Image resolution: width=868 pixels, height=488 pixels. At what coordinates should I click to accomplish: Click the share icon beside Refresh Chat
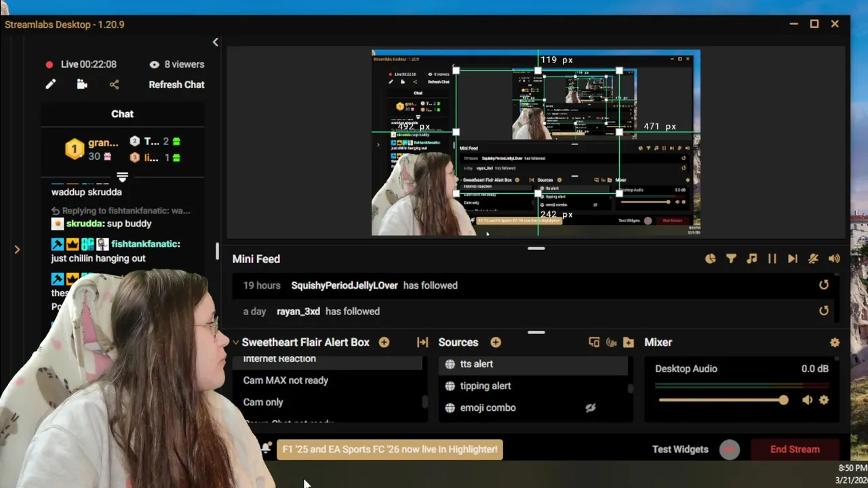114,85
